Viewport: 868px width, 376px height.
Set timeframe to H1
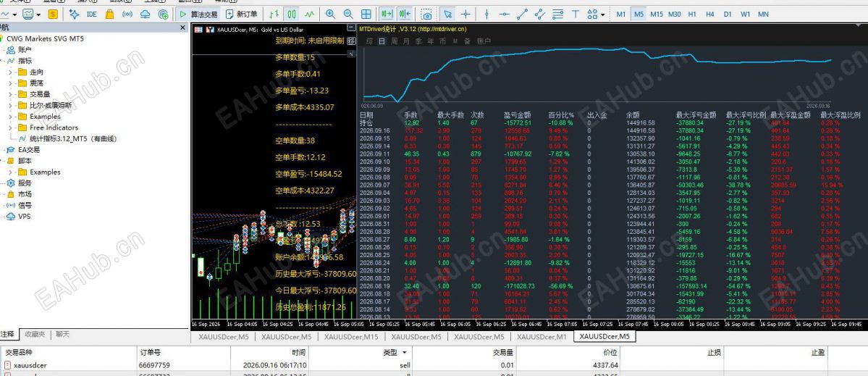tap(692, 14)
